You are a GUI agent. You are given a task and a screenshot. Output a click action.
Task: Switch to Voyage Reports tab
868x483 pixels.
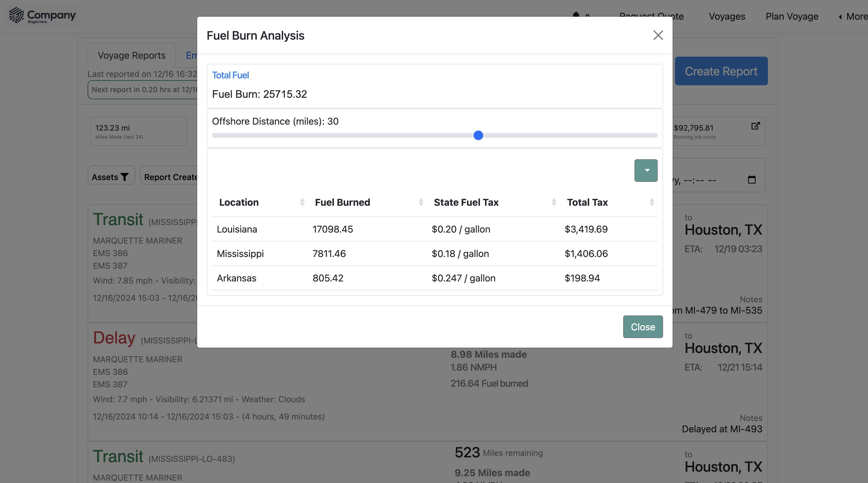point(131,55)
